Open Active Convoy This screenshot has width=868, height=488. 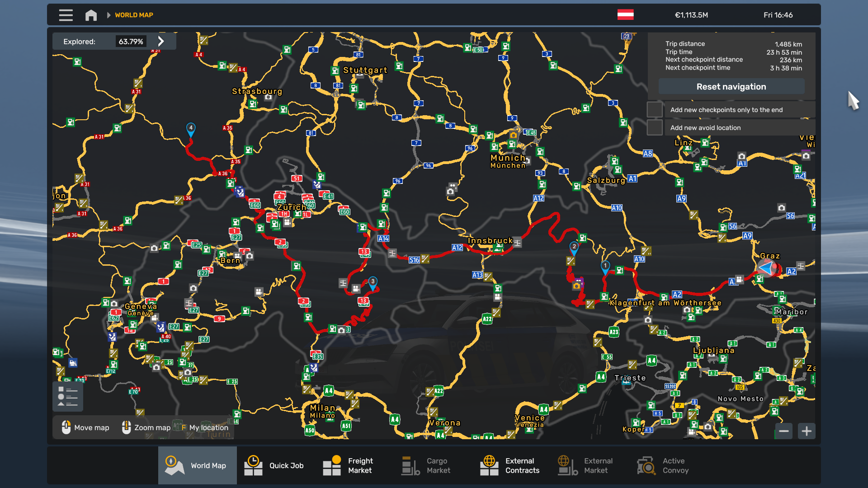point(646,465)
